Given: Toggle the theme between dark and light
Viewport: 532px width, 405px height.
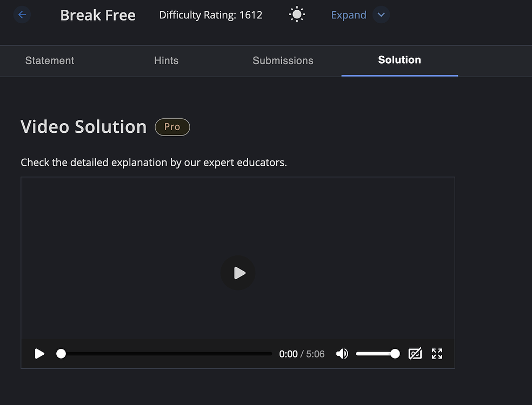Looking at the screenshot, I should click(x=296, y=14).
